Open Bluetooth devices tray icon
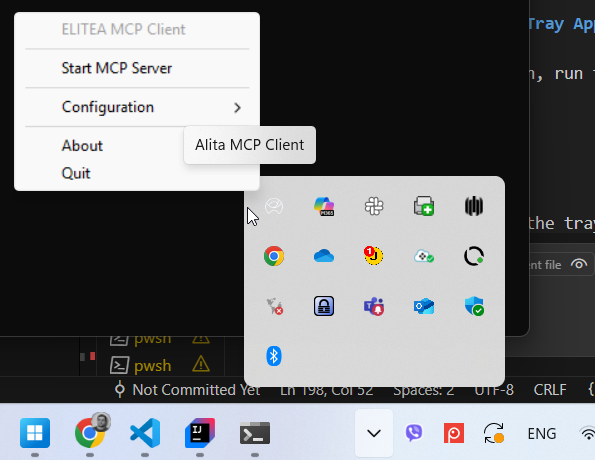The width and height of the screenshot is (595, 460). [x=274, y=356]
